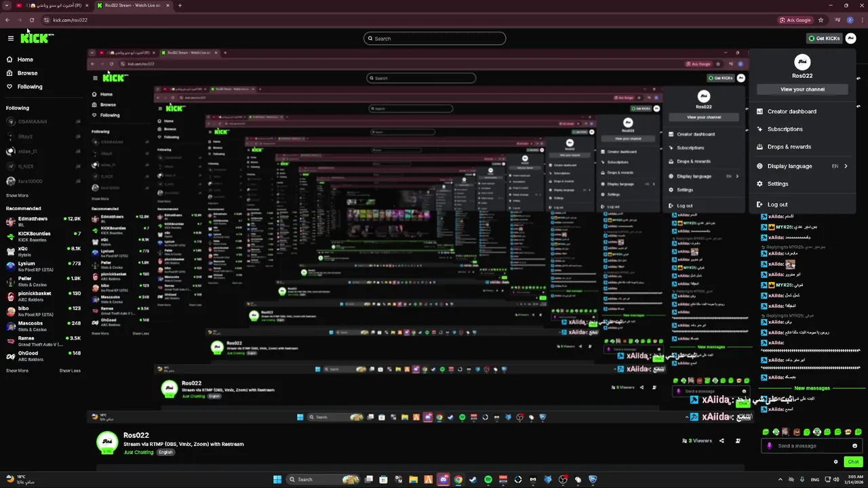Collapse Recommended list with Show Less
The height and width of the screenshot is (488, 868).
click(x=70, y=371)
